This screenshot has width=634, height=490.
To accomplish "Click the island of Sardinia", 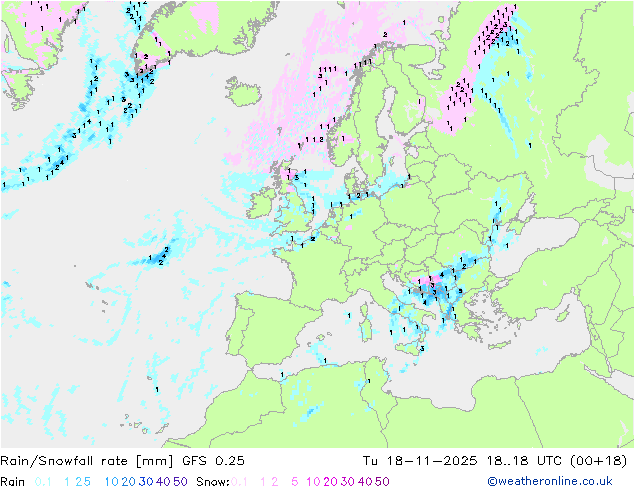I will tap(367, 328).
